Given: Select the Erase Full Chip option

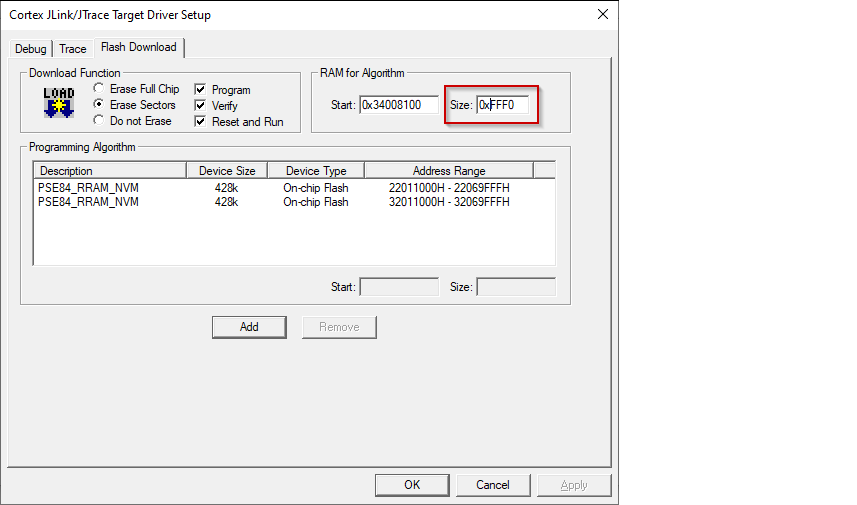Looking at the screenshot, I should (x=99, y=89).
